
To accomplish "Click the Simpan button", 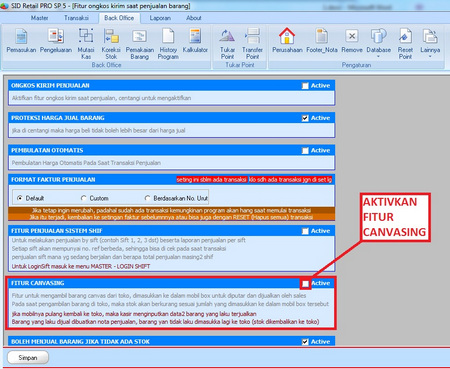I will coord(28,358).
